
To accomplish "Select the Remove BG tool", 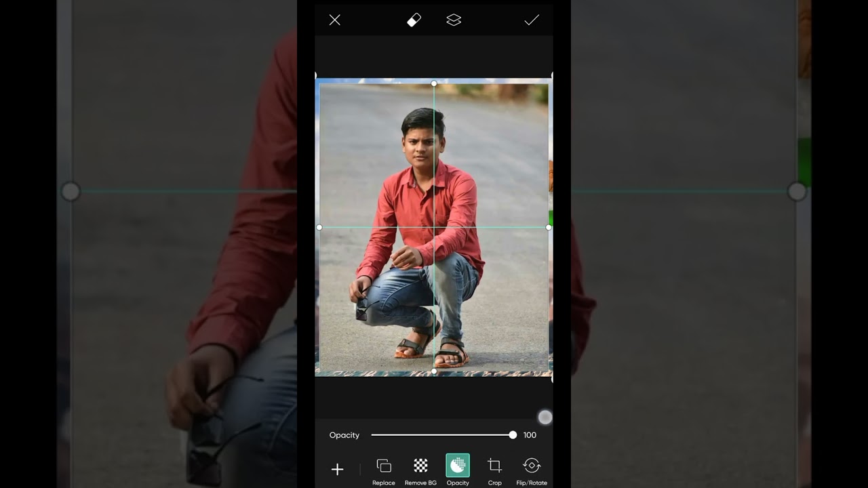I will pyautogui.click(x=420, y=471).
